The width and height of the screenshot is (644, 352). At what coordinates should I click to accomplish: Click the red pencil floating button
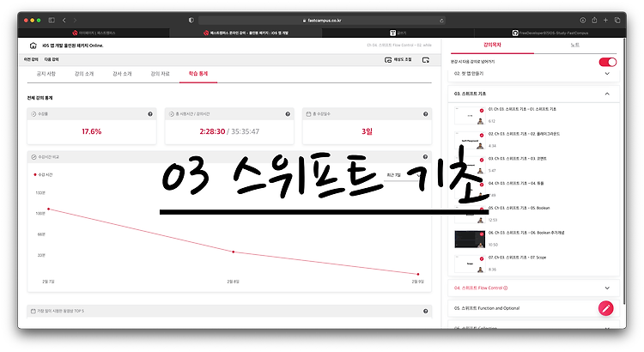(606, 308)
